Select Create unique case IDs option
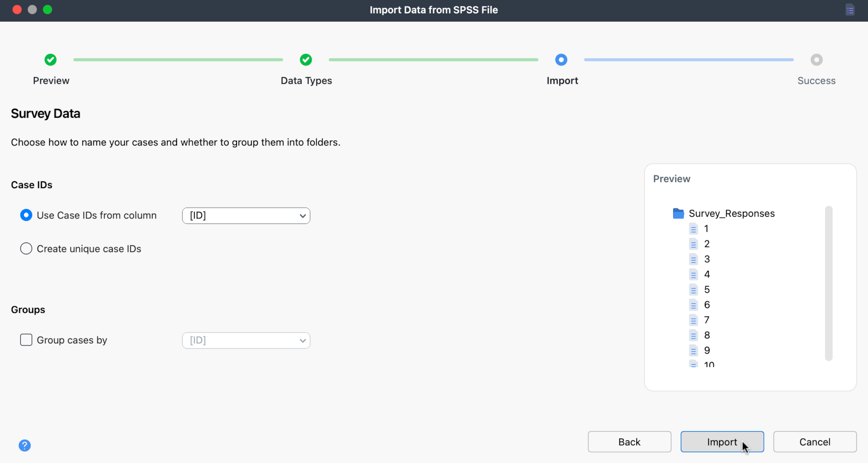This screenshot has height=463, width=868. 26,248
